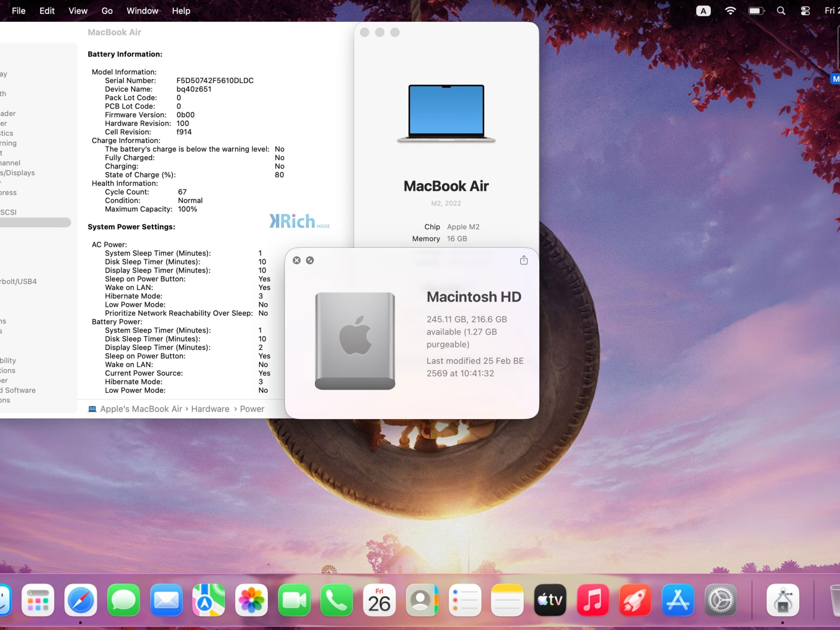The width and height of the screenshot is (840, 630).
Task: Click the Condition value Normal
Action: (190, 200)
